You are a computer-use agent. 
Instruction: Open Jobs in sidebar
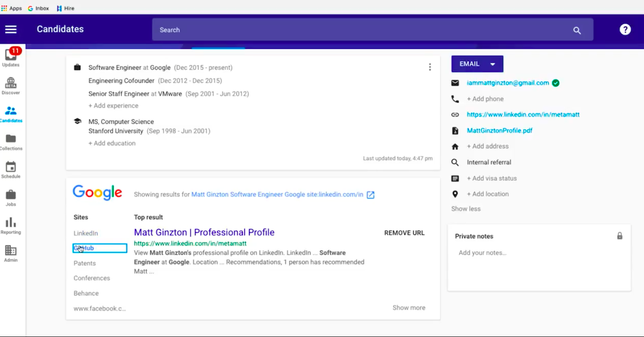11,197
